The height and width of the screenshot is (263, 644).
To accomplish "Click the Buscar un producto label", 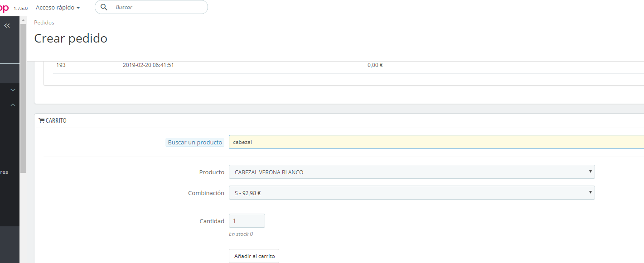I will tap(195, 142).
